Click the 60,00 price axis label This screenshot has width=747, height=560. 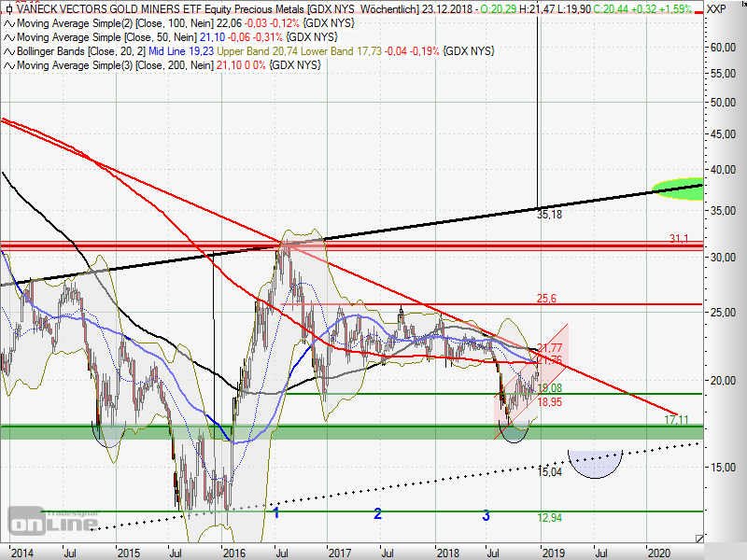pyautogui.click(x=723, y=48)
